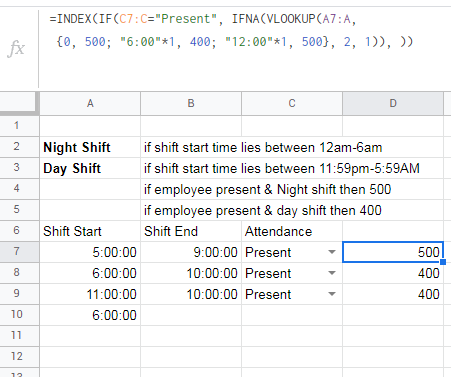Viewport: 451px width, 377px height.
Task: Click the 9:00:00 shift end cell
Action: point(191,252)
